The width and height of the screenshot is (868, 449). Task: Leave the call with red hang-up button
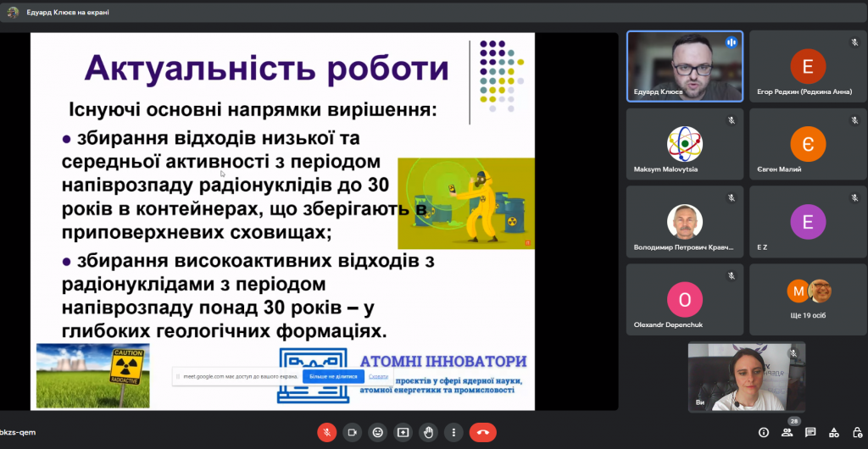tap(483, 432)
